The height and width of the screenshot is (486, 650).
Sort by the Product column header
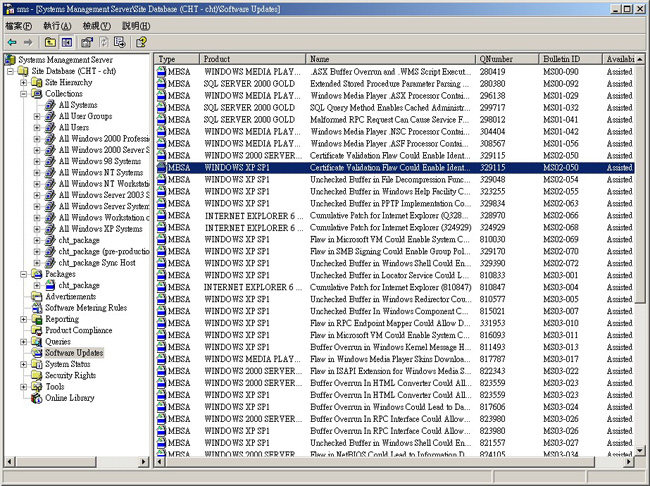point(252,59)
